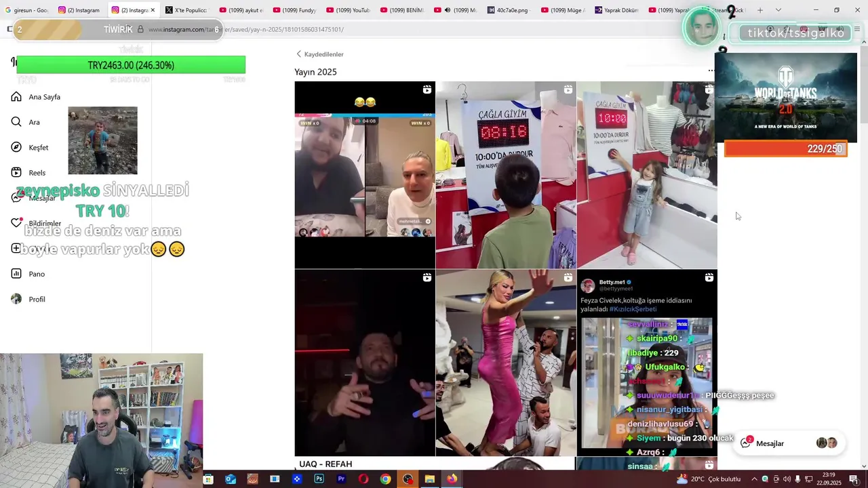This screenshot has height=488, width=868.
Task: Open Ana Sayfa in Instagram sidebar
Action: 36,97
